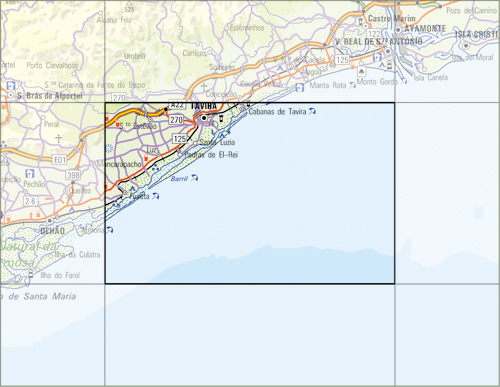Click the Moncarapacho village label
Viewport: 500px width, 387px height.
119,164
